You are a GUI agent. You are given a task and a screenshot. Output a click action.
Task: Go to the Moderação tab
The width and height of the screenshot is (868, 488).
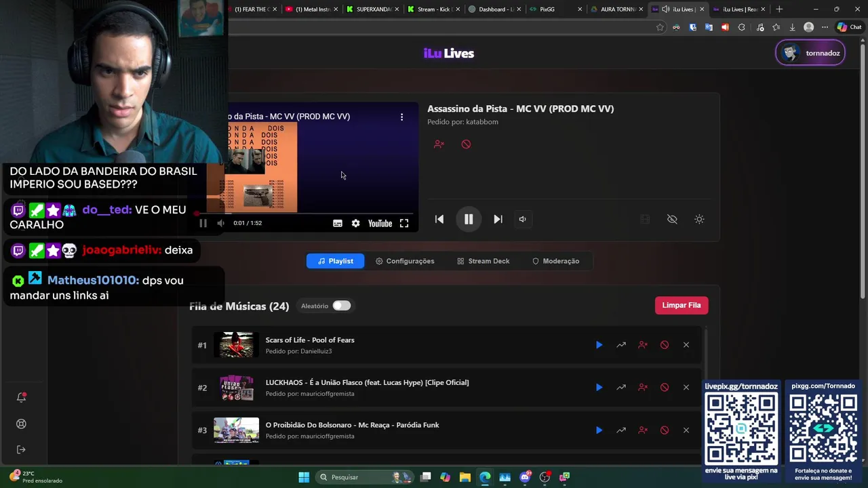(555, 261)
